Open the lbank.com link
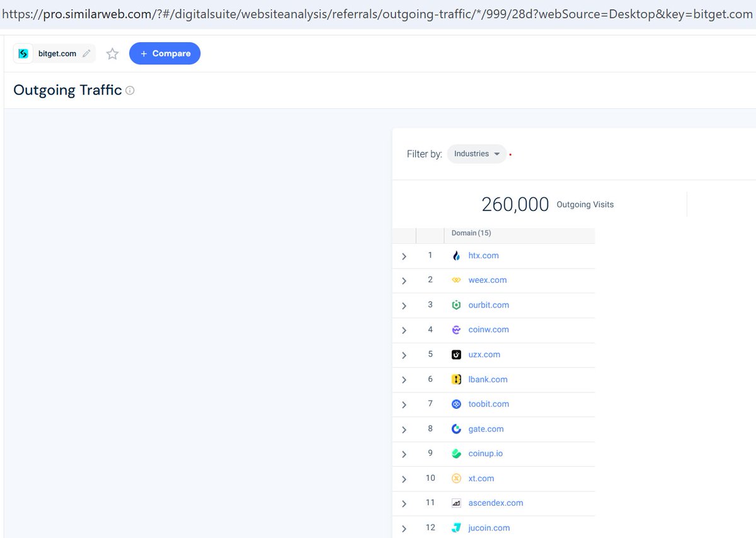The image size is (756, 538). tap(488, 379)
